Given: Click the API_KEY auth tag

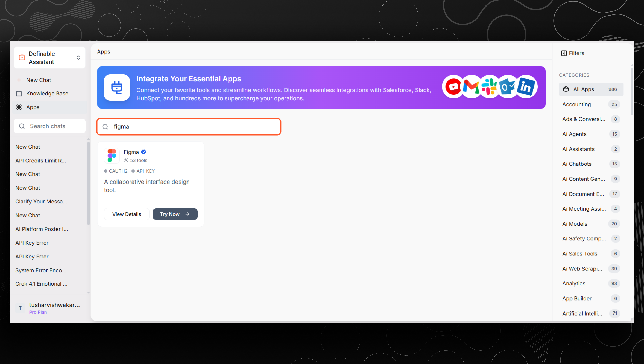Looking at the screenshot, I should pyautogui.click(x=143, y=171).
